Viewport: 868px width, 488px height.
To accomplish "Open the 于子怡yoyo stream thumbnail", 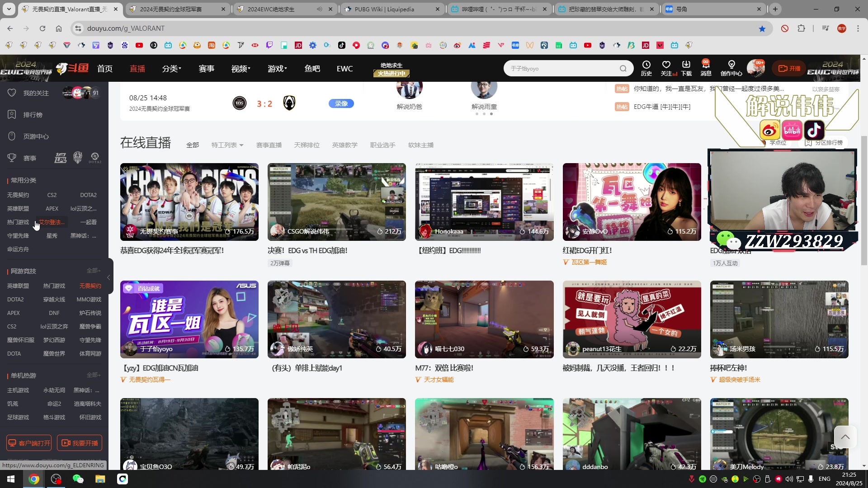I will (x=189, y=319).
